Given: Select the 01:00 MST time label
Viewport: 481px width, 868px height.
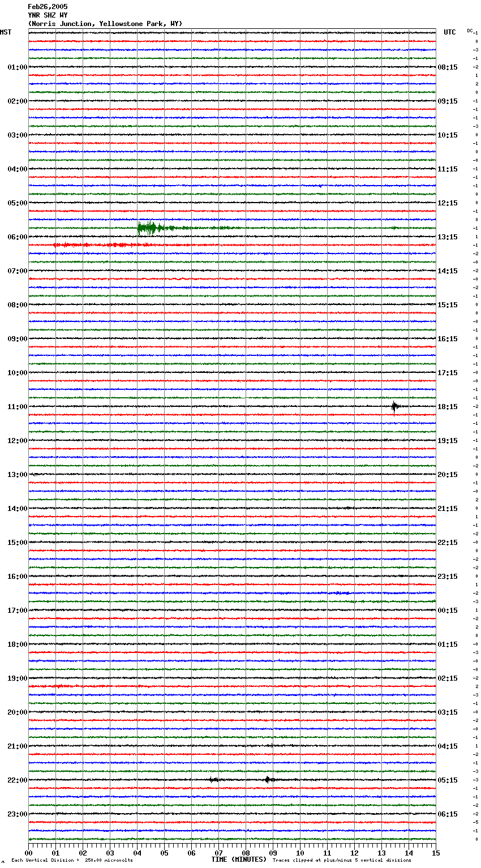Looking at the screenshot, I should tap(18, 67).
